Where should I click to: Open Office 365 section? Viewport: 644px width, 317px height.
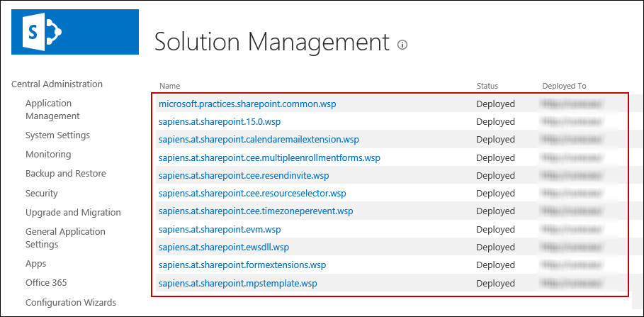tap(46, 282)
